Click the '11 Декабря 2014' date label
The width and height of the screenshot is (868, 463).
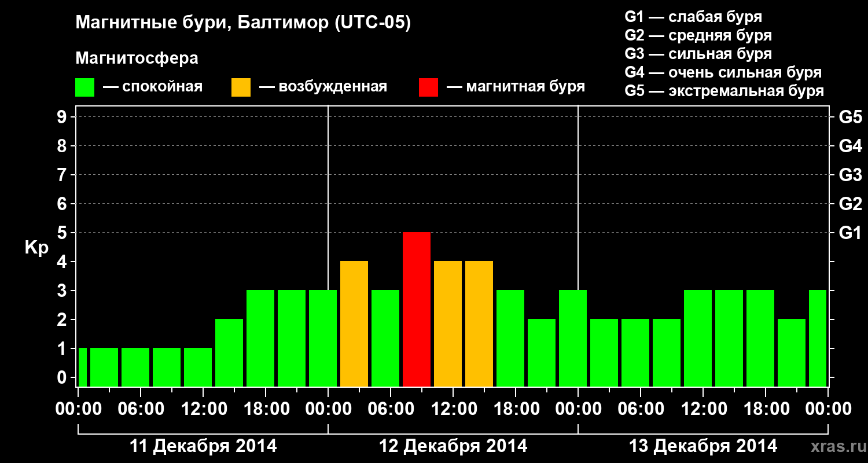coord(203,446)
